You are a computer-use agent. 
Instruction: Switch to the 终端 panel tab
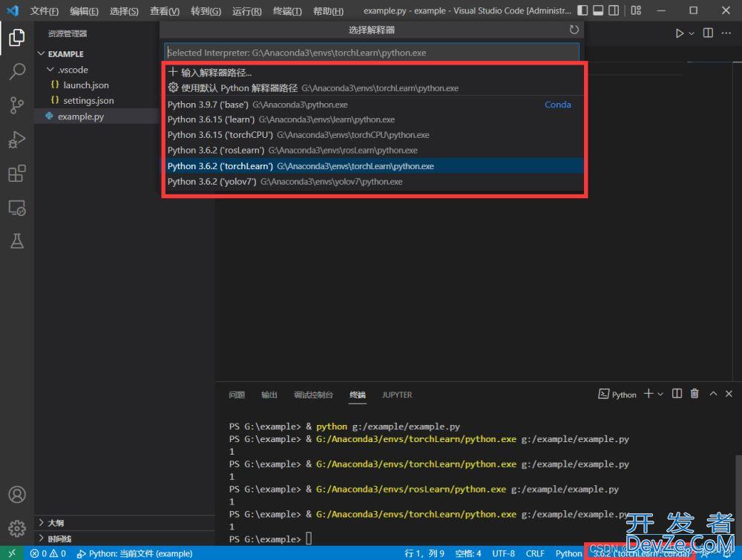coord(358,395)
